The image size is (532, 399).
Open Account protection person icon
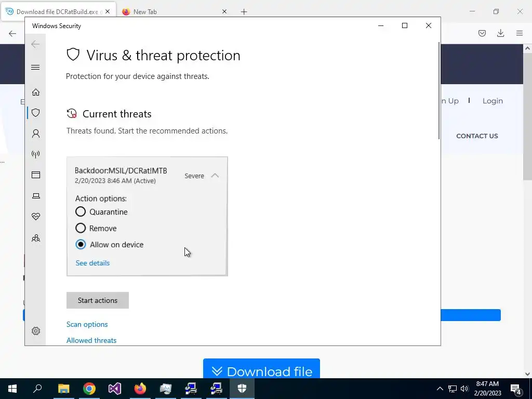[36, 134]
